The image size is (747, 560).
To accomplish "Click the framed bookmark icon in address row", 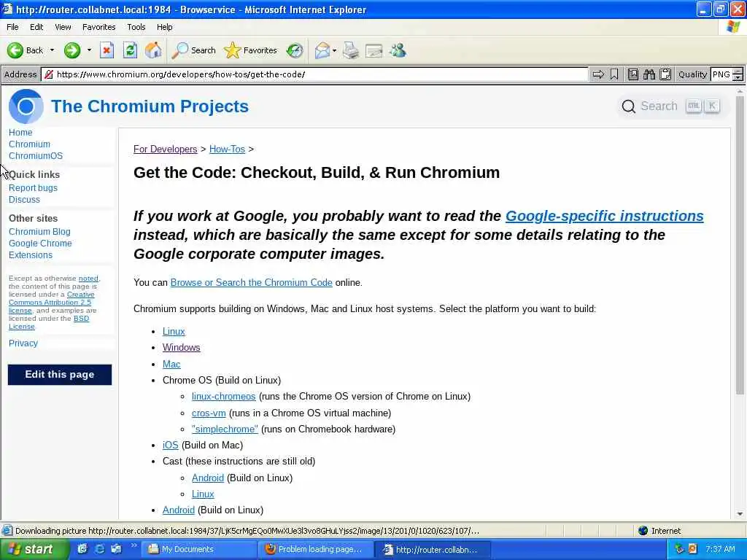I will pyautogui.click(x=633, y=74).
